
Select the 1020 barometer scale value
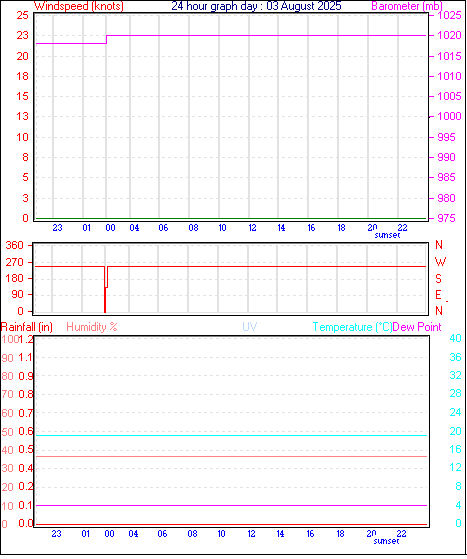click(x=449, y=35)
